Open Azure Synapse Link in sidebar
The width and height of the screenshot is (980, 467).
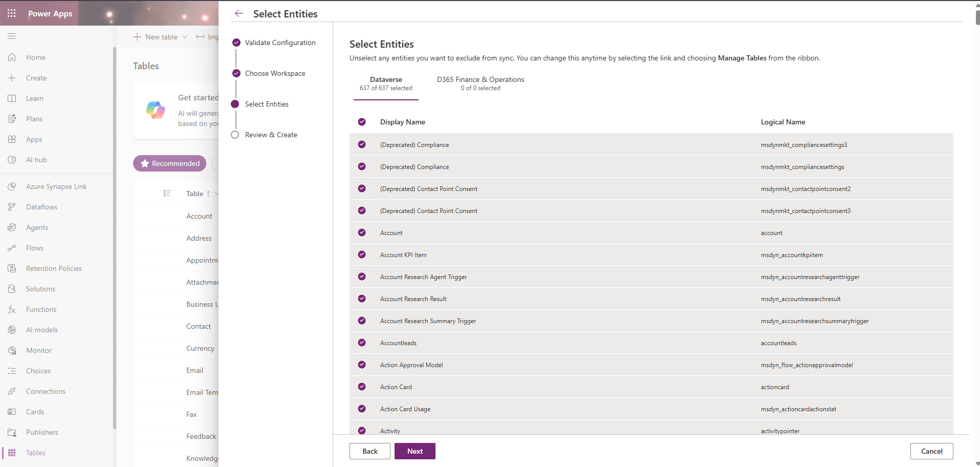[56, 186]
